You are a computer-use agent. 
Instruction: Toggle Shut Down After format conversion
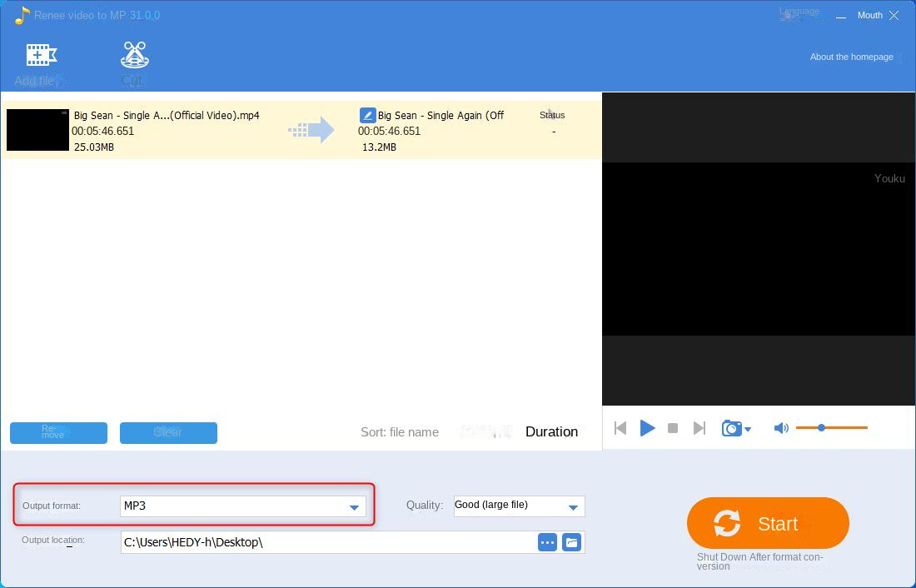click(759, 561)
